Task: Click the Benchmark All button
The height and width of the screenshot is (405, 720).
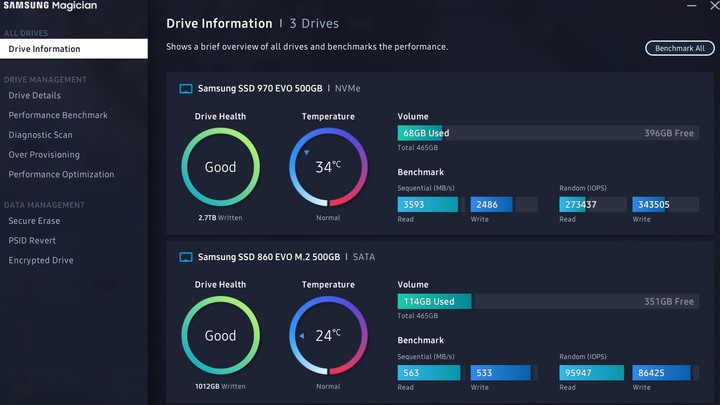Action: (680, 48)
